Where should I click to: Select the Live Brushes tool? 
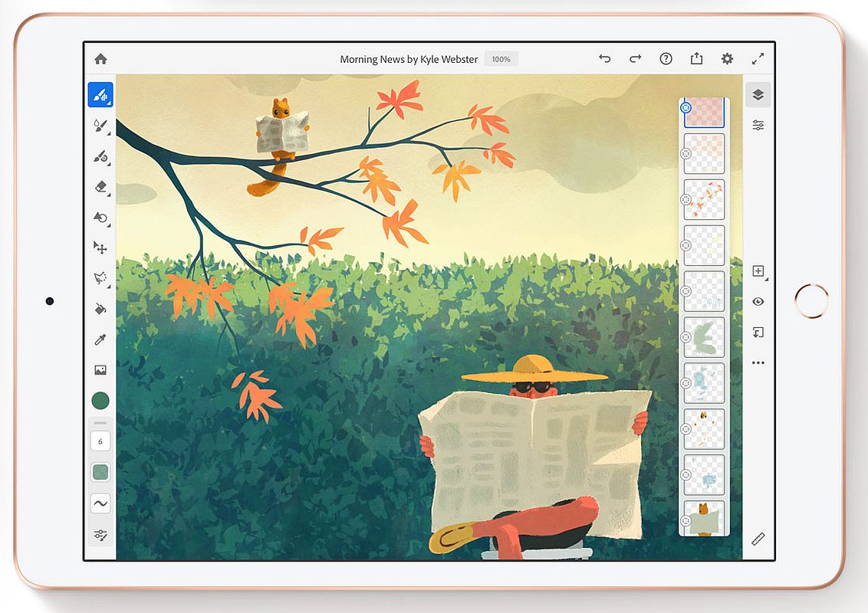click(x=100, y=126)
